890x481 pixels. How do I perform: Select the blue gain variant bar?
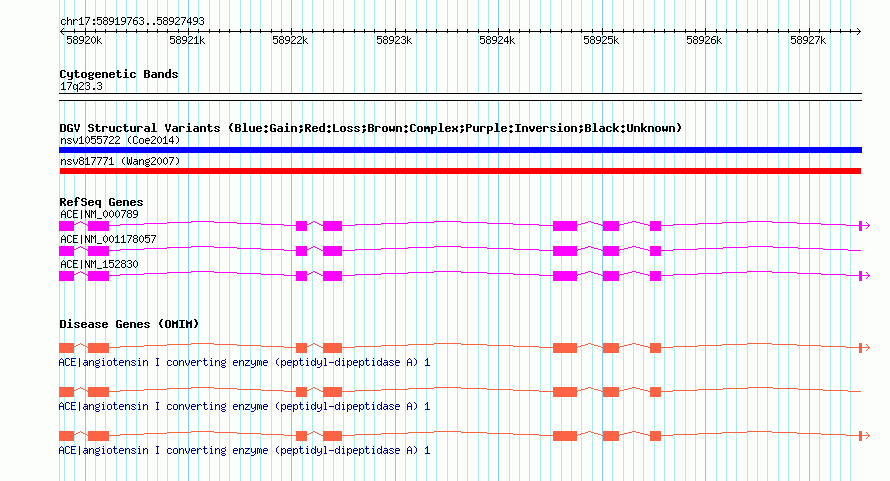460,150
